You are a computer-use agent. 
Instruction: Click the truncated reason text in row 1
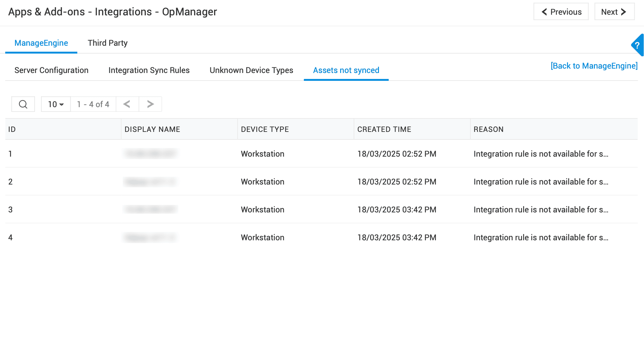[541, 154]
